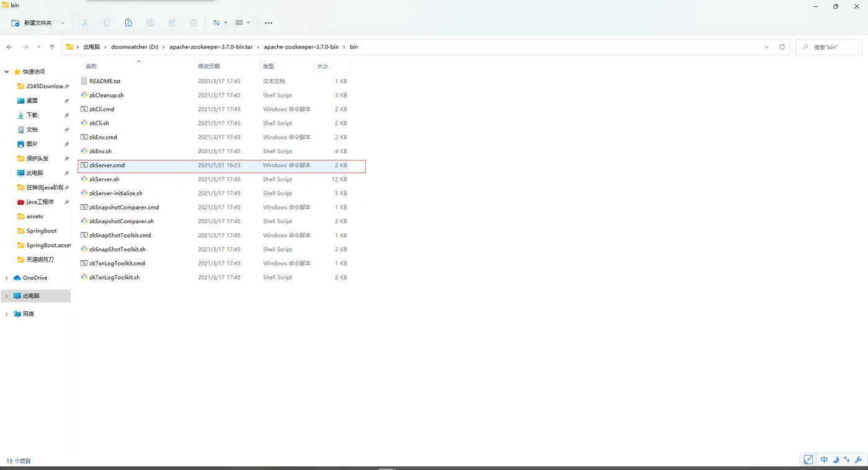Viewport: 868px width, 470px height.
Task: Select the README.txt file icon
Action: 84,81
